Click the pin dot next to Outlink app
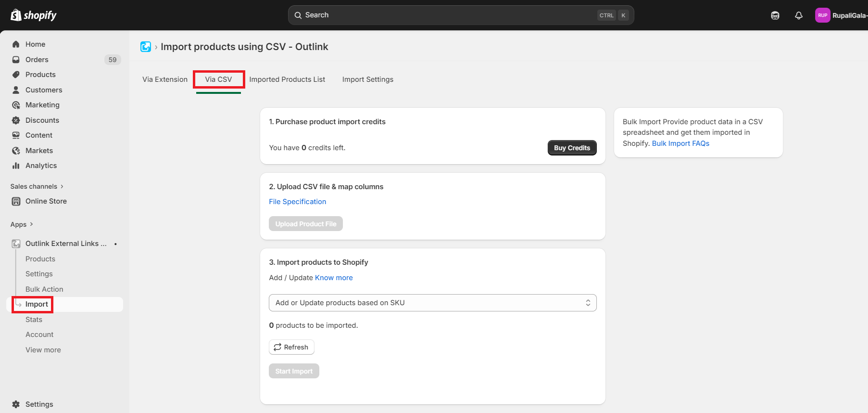The height and width of the screenshot is (413, 868). [115, 244]
